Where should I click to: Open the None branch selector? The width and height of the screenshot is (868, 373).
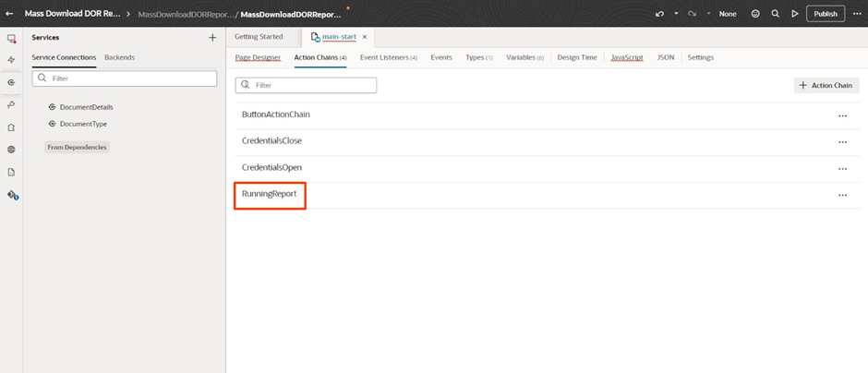(728, 14)
